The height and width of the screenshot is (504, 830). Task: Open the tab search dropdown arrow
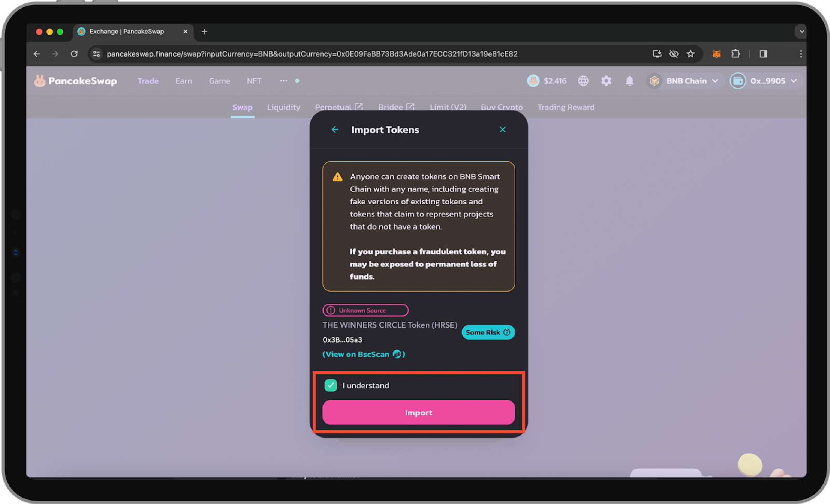point(801,32)
